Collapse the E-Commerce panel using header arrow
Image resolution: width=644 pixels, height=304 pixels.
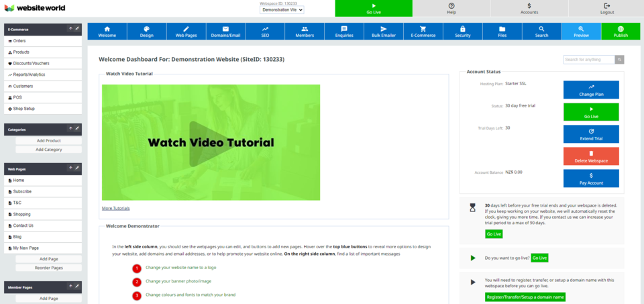click(x=70, y=29)
